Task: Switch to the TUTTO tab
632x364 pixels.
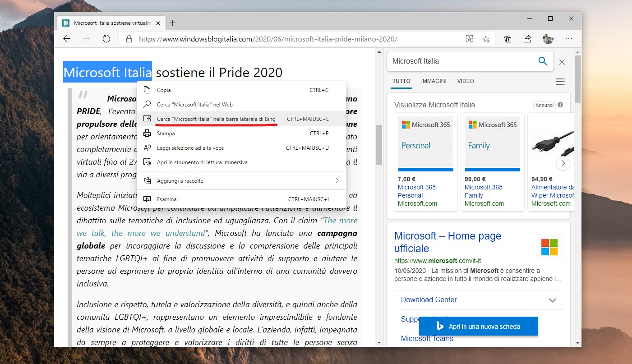Action: coord(401,81)
